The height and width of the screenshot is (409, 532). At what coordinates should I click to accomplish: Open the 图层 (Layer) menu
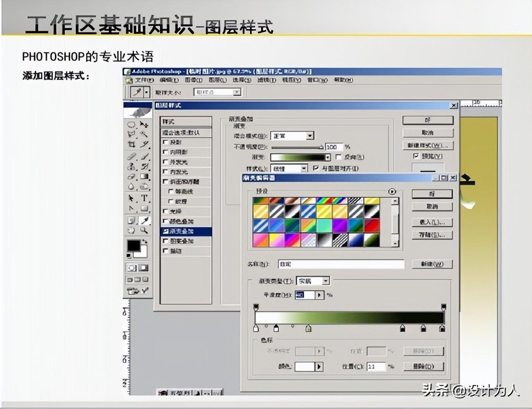[218, 80]
